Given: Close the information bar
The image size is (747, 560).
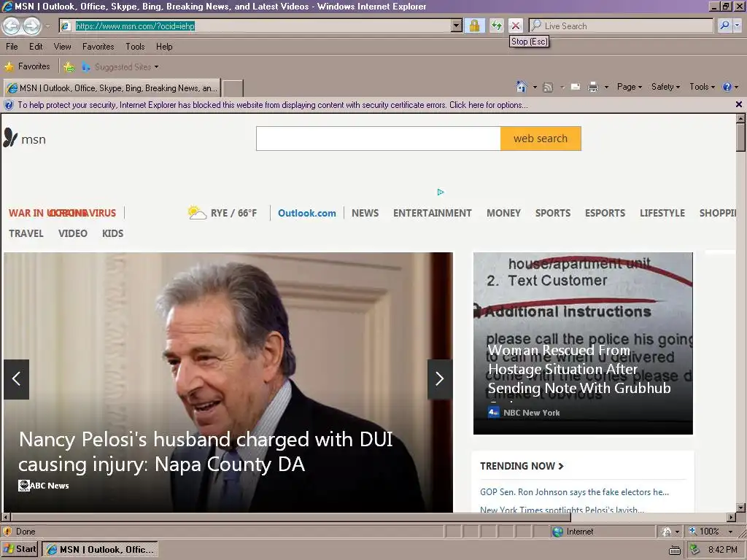Looking at the screenshot, I should (739, 104).
